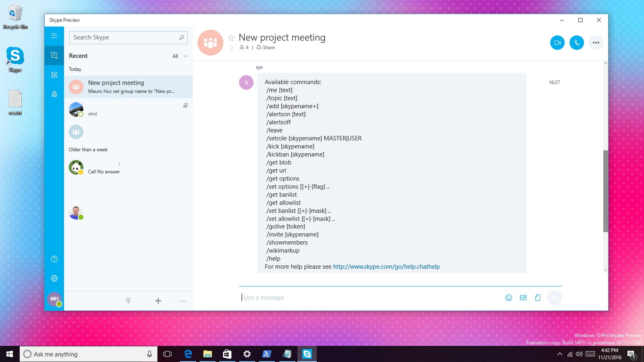Open the skype.com chathelp link
The image size is (644, 362).
coord(386,267)
